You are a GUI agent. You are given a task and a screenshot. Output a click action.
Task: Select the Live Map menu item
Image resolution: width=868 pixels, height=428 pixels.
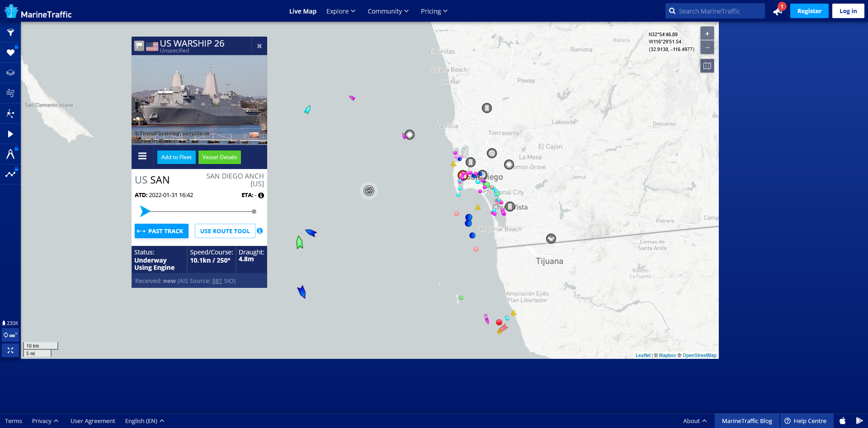click(x=303, y=11)
